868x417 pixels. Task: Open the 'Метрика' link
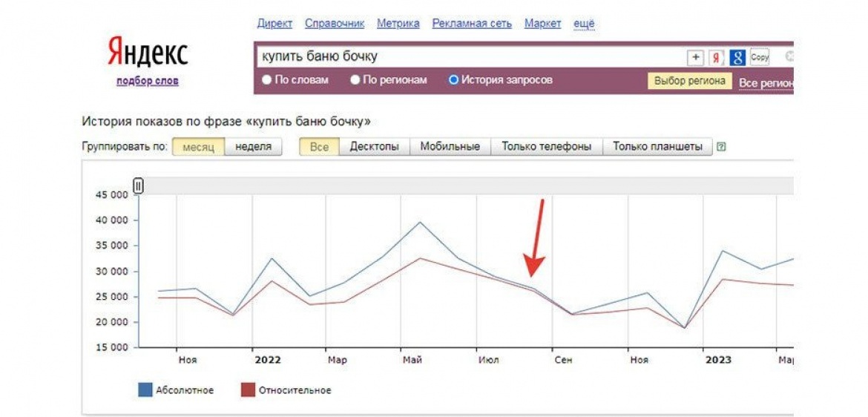[x=398, y=24]
